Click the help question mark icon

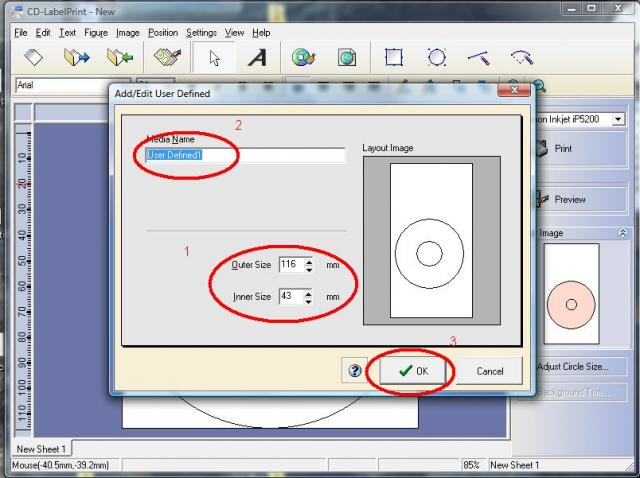[x=355, y=370]
